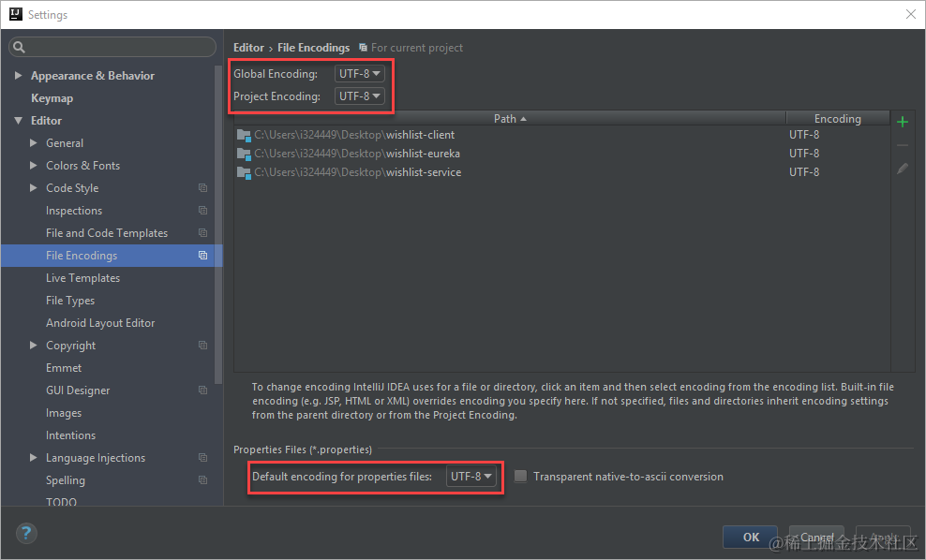Open Live Templates settings
Image resolution: width=926 pixels, height=560 pixels.
click(x=82, y=278)
